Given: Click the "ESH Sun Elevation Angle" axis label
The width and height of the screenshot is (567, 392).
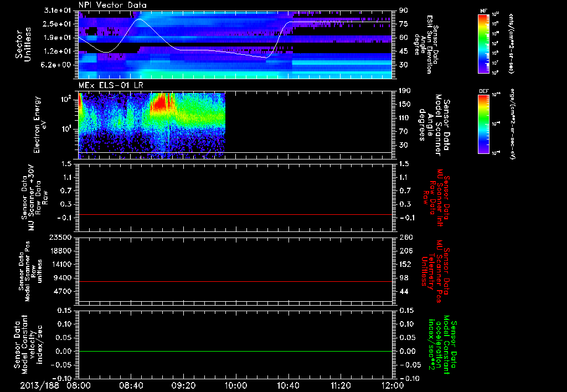Looking at the screenshot, I should pos(427,44).
